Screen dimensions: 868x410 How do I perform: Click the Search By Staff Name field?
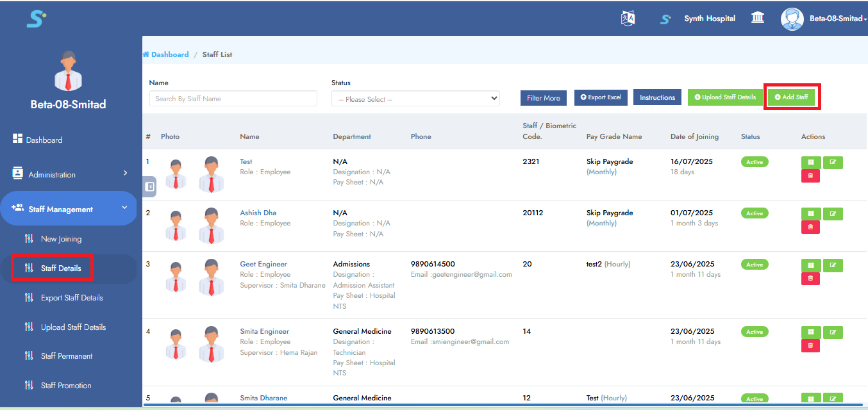point(233,99)
